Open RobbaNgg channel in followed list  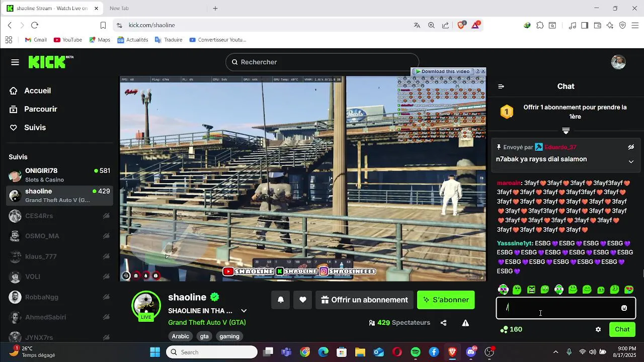click(60, 297)
